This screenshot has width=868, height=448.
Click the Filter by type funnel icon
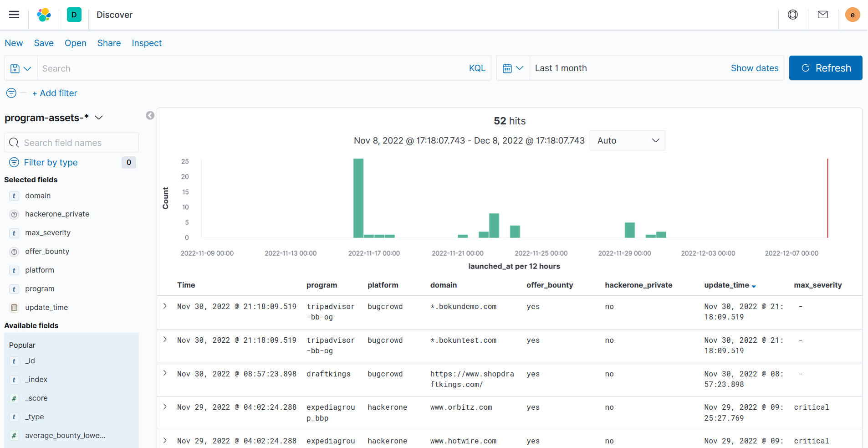14,162
